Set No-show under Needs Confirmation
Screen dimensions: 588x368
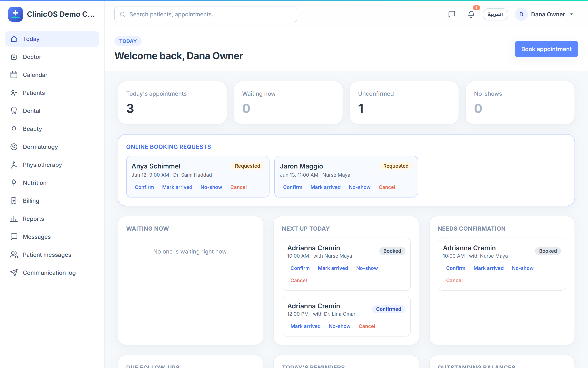523,268
